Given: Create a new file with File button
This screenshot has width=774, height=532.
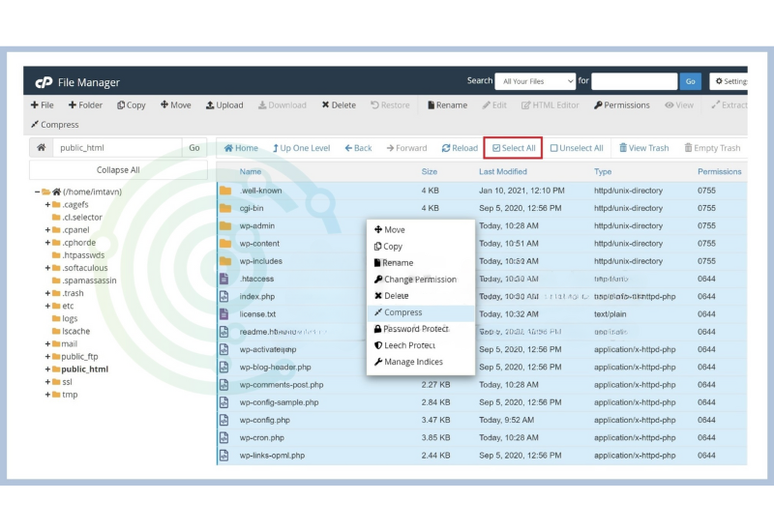Looking at the screenshot, I should click(42, 105).
